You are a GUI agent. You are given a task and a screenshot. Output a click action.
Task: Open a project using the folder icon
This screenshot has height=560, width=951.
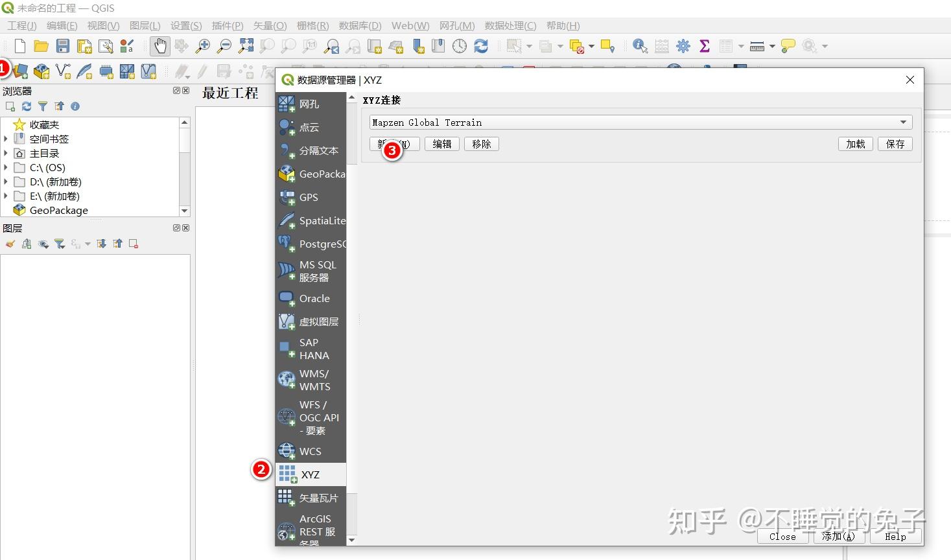click(41, 46)
